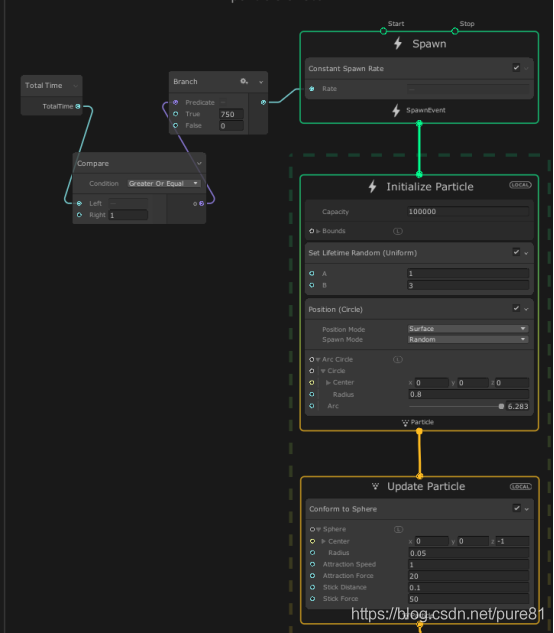
Task: Collapse the Total Time node chevron
Action: click(76, 86)
